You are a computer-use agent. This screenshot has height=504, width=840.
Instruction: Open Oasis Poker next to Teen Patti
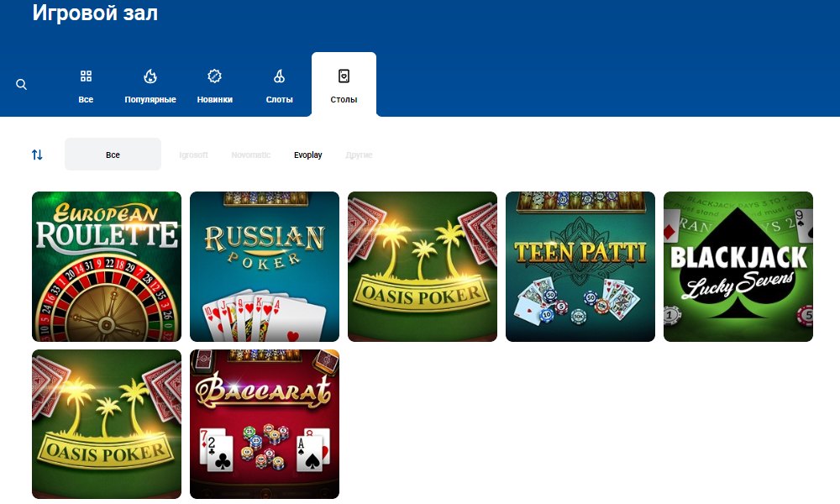click(x=423, y=266)
